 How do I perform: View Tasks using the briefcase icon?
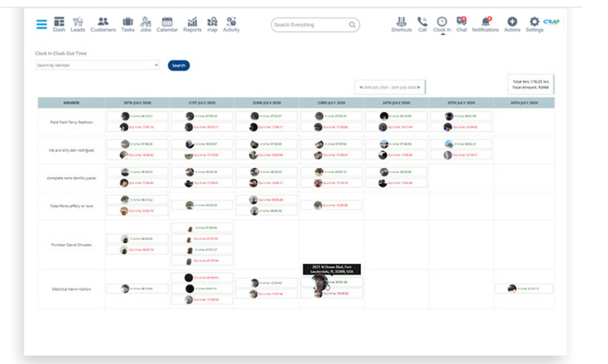(x=128, y=23)
